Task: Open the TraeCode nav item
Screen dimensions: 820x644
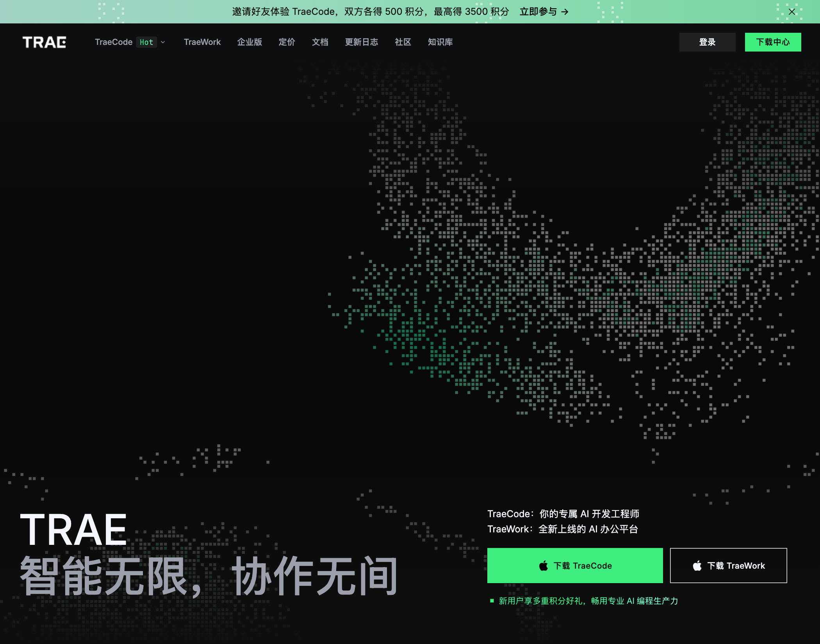Action: 114,42
